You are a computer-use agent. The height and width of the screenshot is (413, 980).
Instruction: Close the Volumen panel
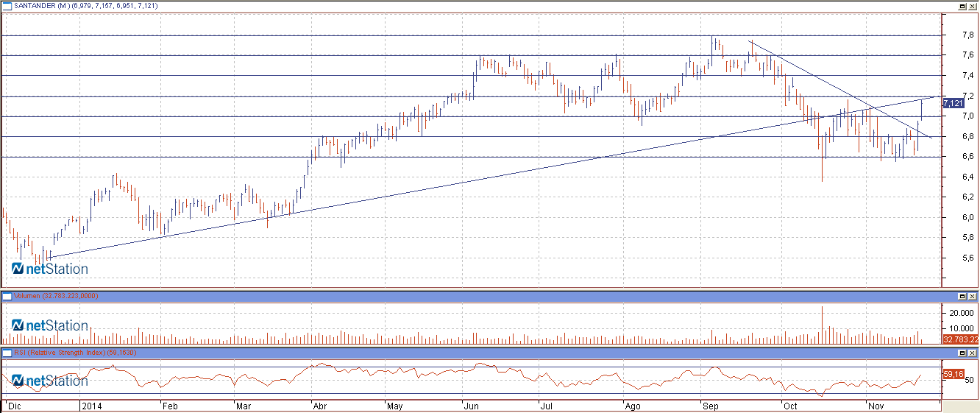pos(973,296)
